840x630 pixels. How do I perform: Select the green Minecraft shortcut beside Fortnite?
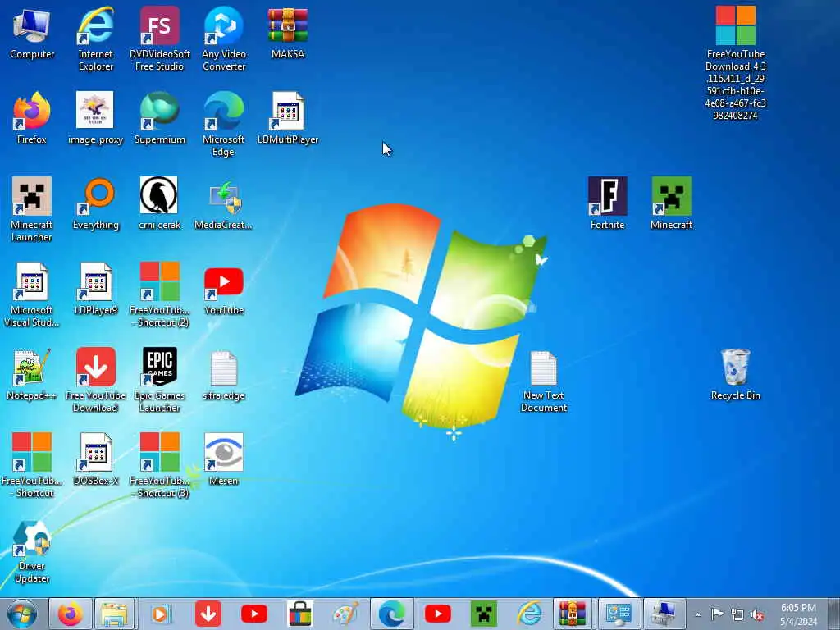pyautogui.click(x=671, y=204)
